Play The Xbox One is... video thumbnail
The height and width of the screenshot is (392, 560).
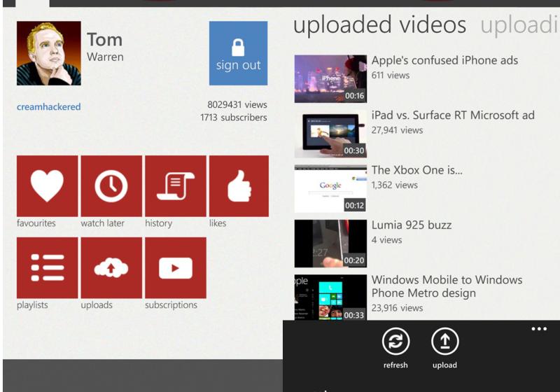click(x=330, y=188)
